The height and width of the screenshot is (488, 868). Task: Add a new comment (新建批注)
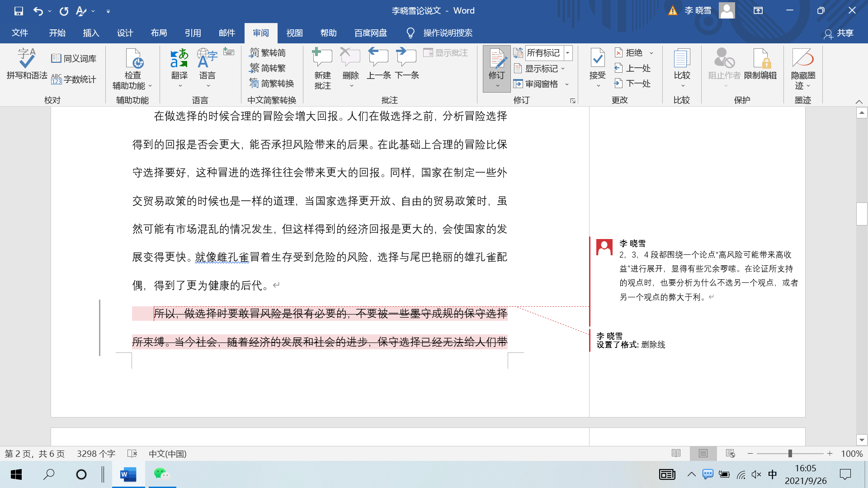322,68
